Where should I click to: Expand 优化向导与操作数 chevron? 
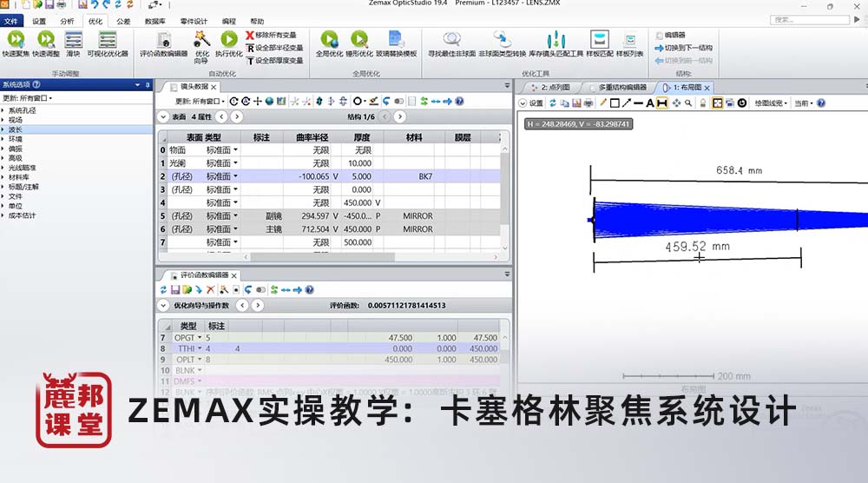(x=163, y=305)
